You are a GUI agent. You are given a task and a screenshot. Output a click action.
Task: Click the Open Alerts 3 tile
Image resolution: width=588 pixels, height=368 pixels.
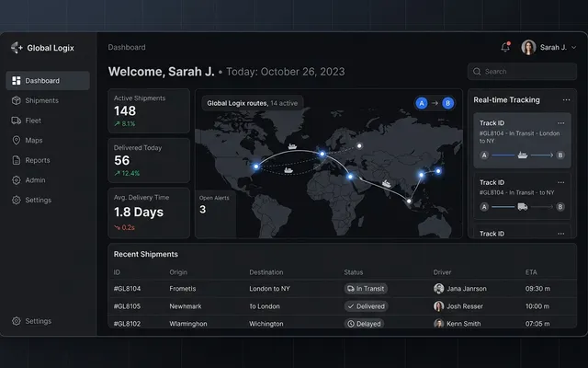(x=216, y=213)
